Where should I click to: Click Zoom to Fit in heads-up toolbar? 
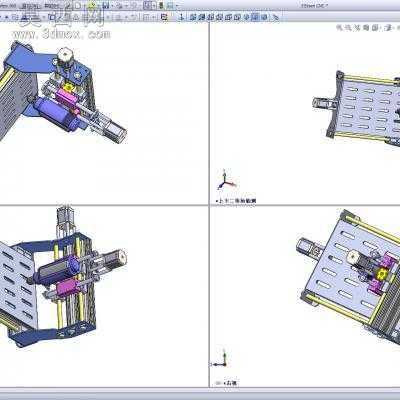point(339,28)
